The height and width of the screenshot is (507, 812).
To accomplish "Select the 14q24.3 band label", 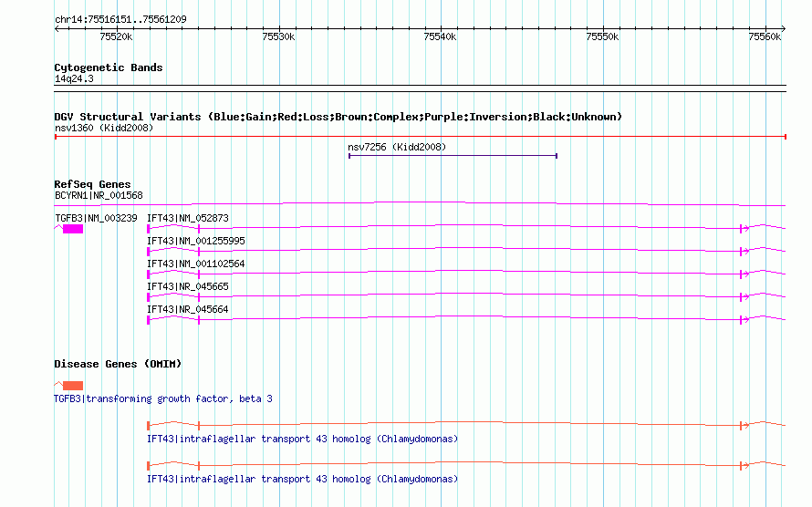I will tap(74, 78).
